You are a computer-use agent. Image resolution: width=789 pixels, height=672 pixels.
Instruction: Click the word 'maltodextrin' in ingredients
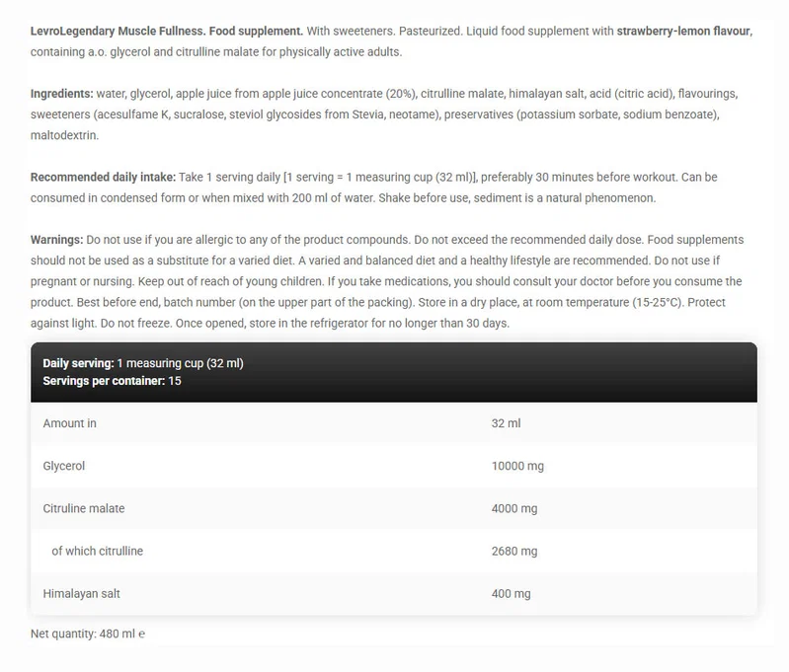coord(64,136)
